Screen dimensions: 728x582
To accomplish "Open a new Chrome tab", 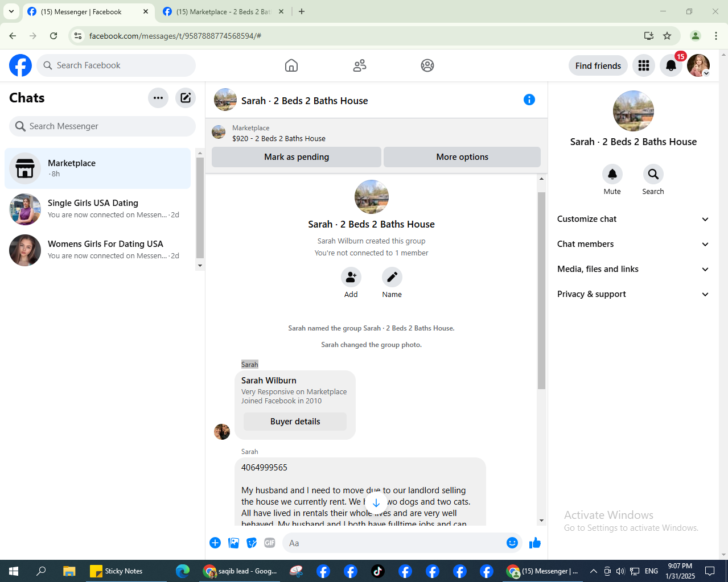I will tap(302, 11).
